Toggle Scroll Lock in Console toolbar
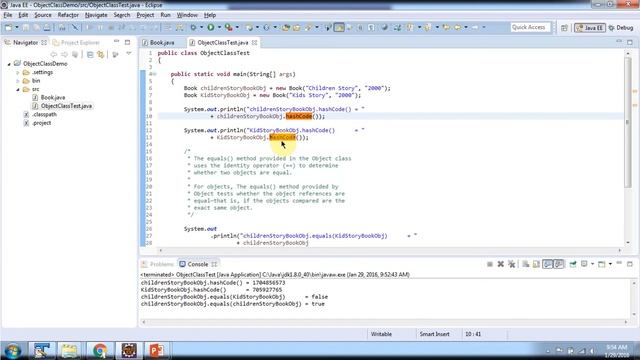Screen dimensions: 640x360 [536, 264]
